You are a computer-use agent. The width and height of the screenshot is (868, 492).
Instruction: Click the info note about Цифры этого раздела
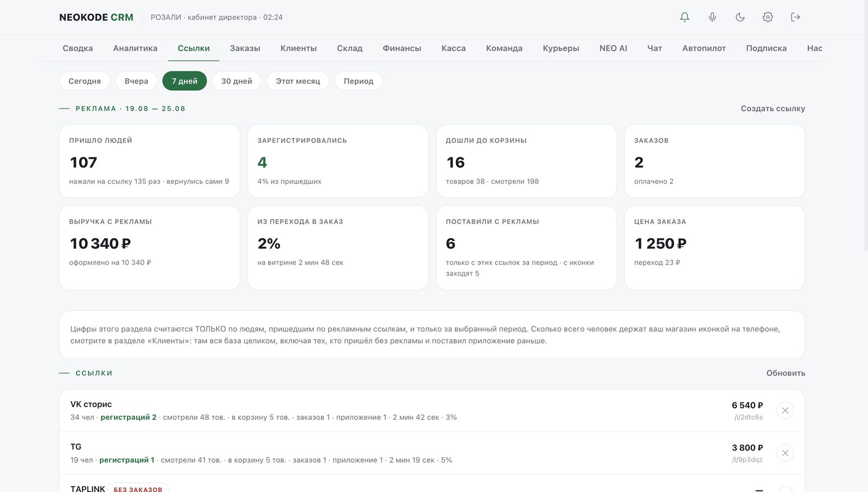(432, 335)
